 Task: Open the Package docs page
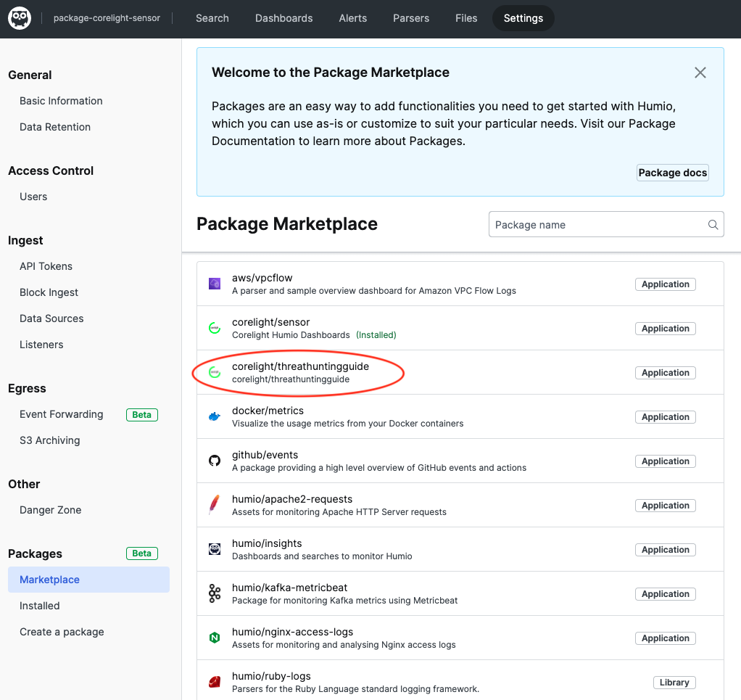(x=672, y=173)
